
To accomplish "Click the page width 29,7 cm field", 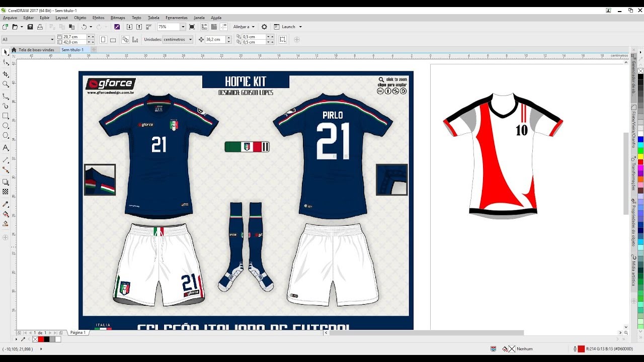I will tap(74, 37).
